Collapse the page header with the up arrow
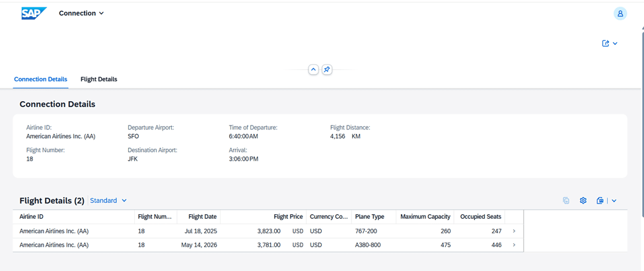644x271 pixels. pos(314,69)
